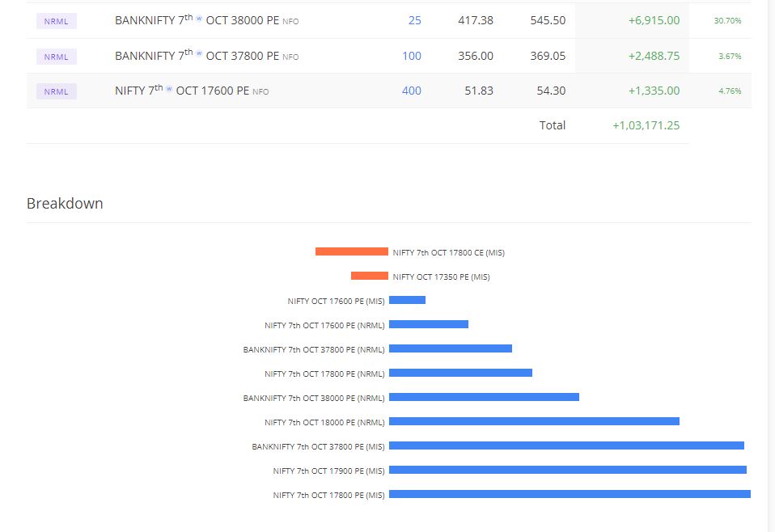Click average price 417.38
The width and height of the screenshot is (775, 532).
(476, 21)
